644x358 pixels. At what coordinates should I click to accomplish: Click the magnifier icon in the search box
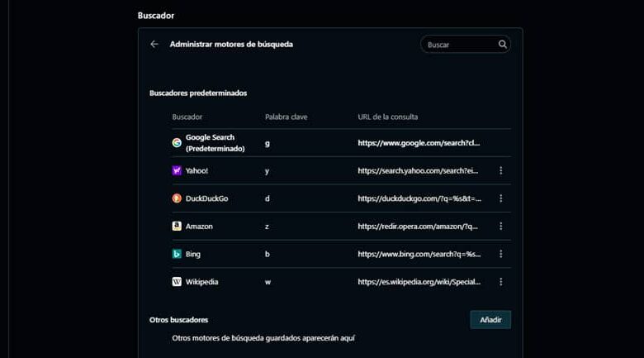502,45
